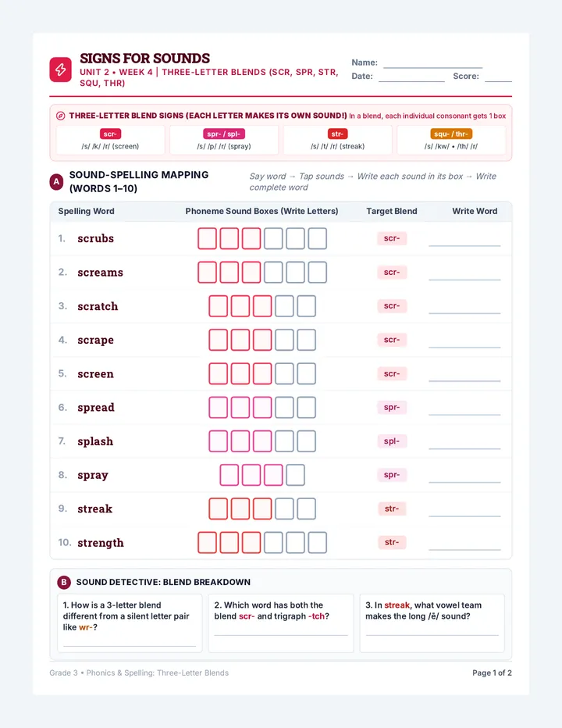Image resolution: width=562 pixels, height=728 pixels.
Task: Click the compass icon beside Three-Letter Blend Signs
Action: (x=60, y=116)
